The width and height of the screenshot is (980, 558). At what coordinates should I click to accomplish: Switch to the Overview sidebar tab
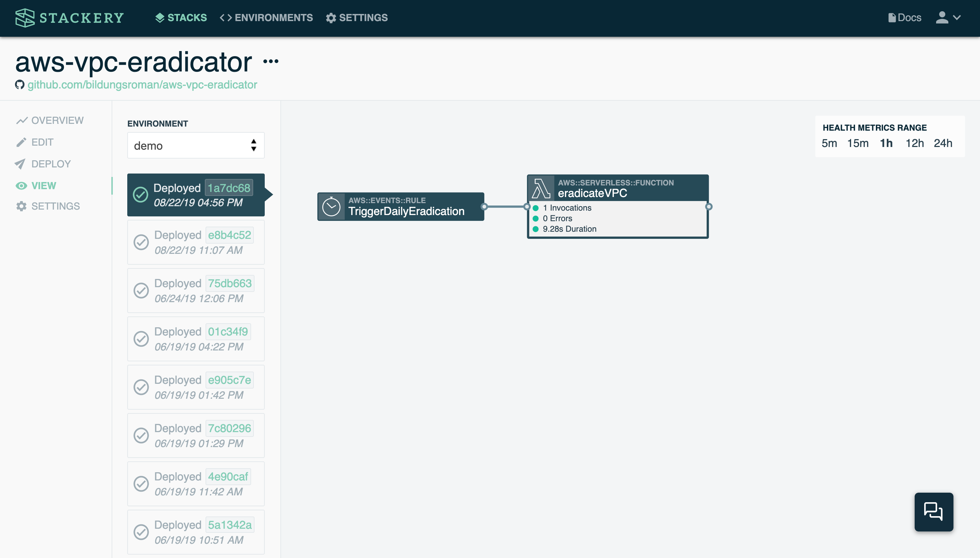(50, 120)
